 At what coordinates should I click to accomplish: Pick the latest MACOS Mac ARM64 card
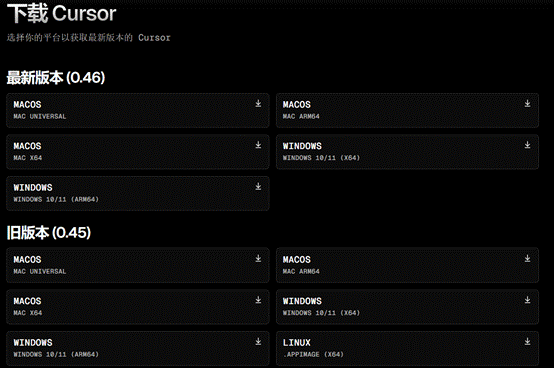pos(407,111)
